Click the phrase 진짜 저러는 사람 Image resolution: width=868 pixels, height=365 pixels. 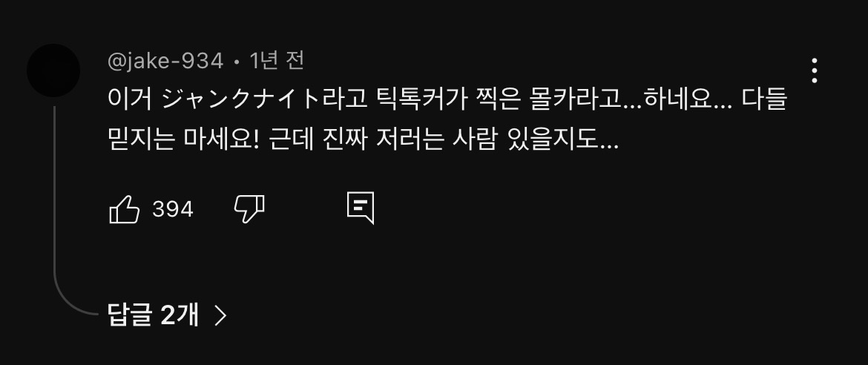[x=409, y=139]
